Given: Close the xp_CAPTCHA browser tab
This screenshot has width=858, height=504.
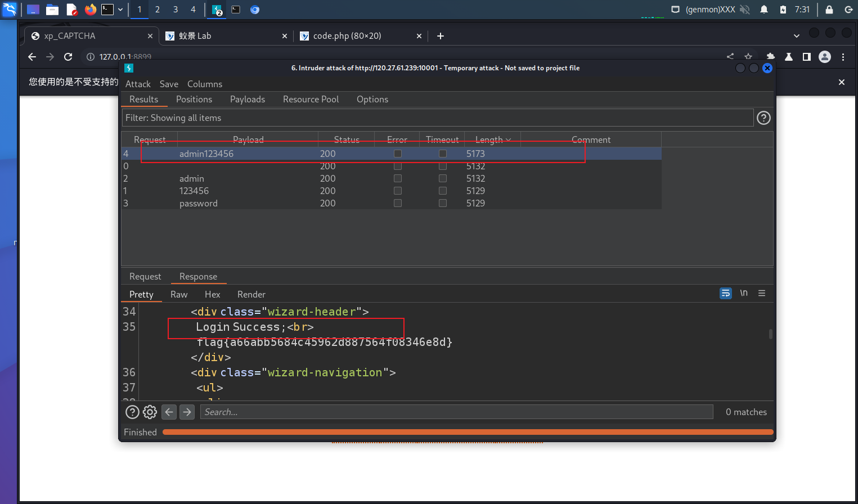Looking at the screenshot, I should click(150, 36).
